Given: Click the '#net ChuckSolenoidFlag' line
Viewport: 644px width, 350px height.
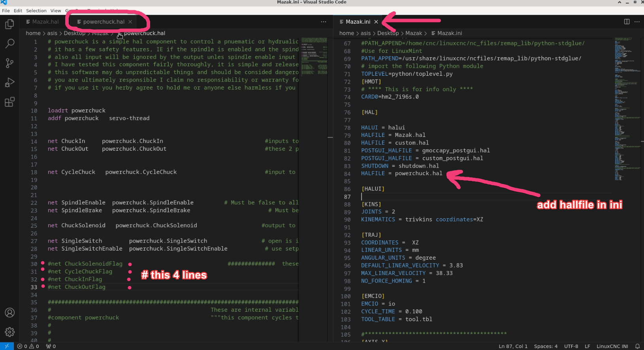Looking at the screenshot, I should 85,264.
